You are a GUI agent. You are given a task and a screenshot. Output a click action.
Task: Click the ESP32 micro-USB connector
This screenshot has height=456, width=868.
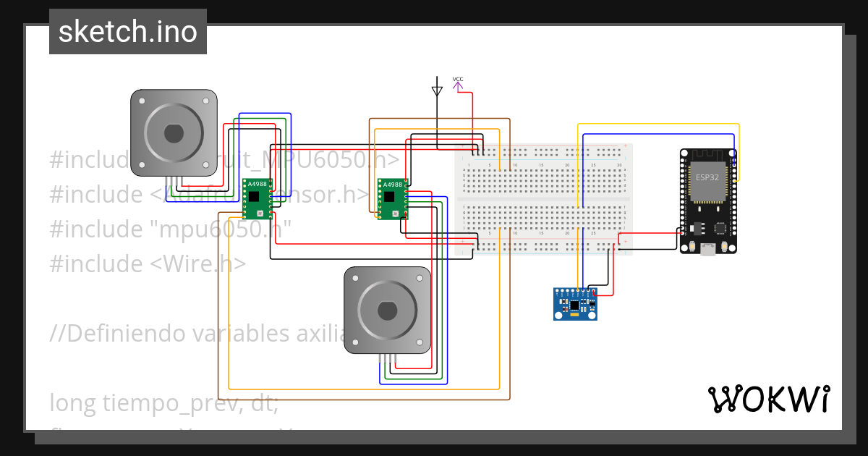(x=708, y=252)
